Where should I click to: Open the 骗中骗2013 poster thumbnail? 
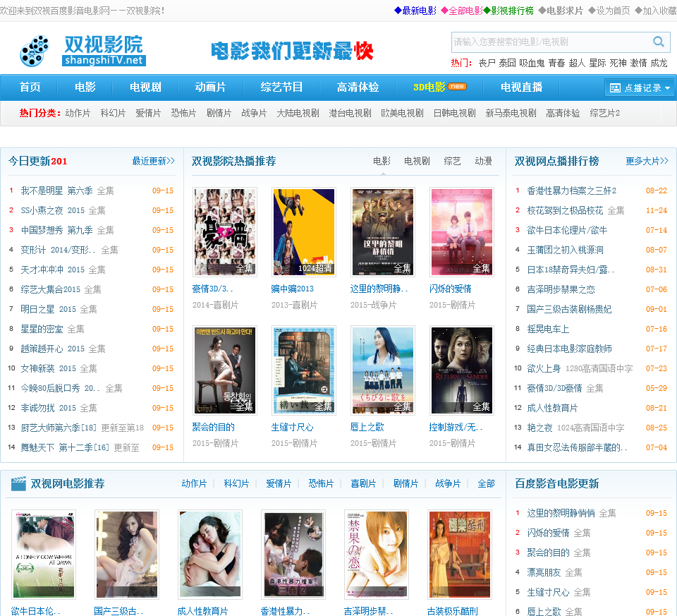point(304,232)
